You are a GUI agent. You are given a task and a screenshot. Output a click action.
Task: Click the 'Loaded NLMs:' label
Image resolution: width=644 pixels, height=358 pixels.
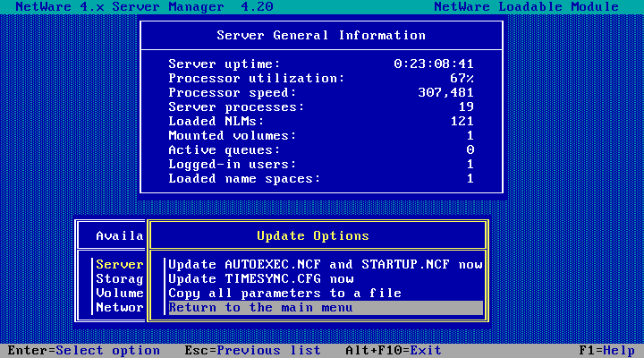coord(216,121)
